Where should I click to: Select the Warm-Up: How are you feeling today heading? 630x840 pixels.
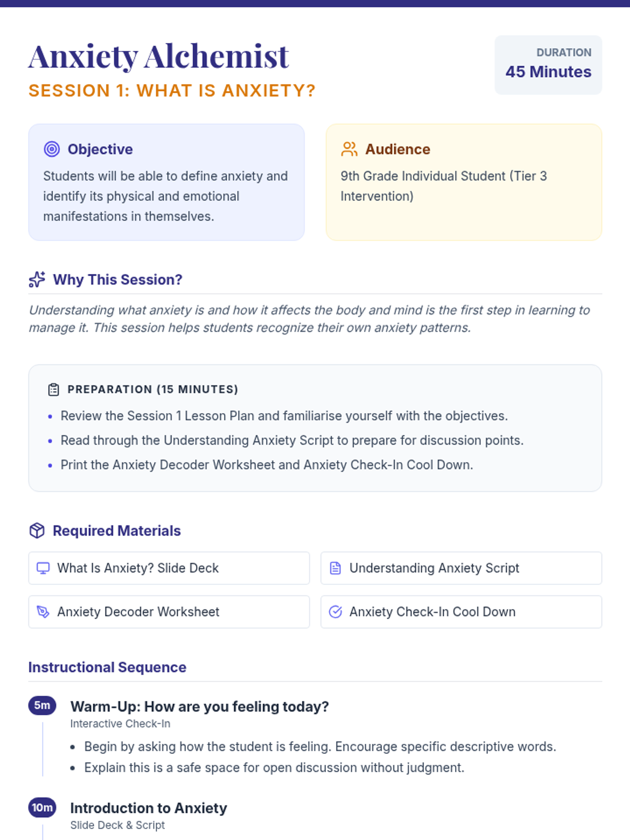199,707
